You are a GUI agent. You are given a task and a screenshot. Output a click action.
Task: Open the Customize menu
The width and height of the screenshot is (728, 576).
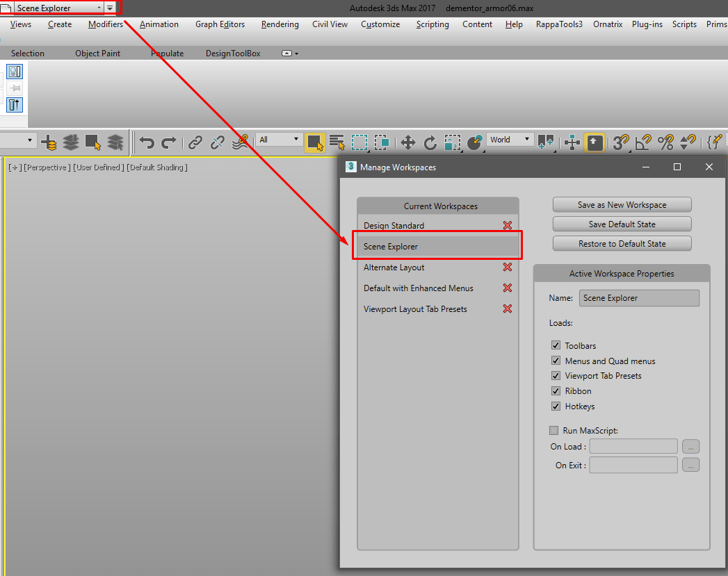[x=381, y=24]
